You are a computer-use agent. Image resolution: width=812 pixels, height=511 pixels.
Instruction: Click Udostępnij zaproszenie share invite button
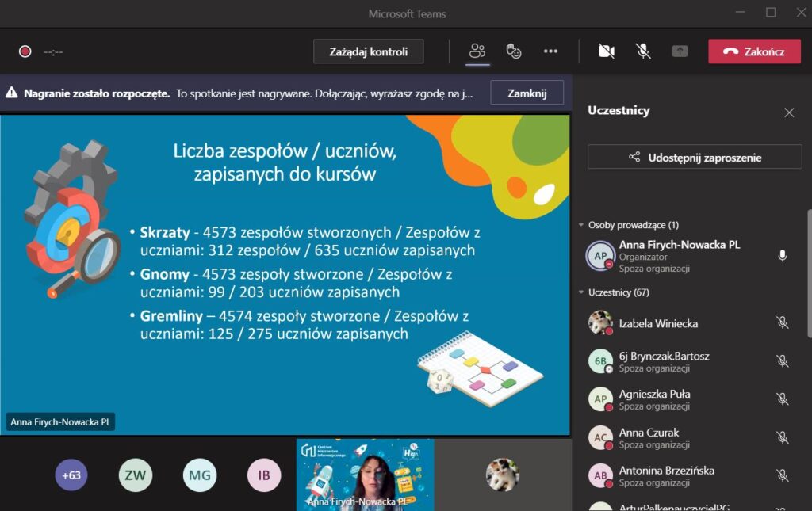(x=694, y=157)
